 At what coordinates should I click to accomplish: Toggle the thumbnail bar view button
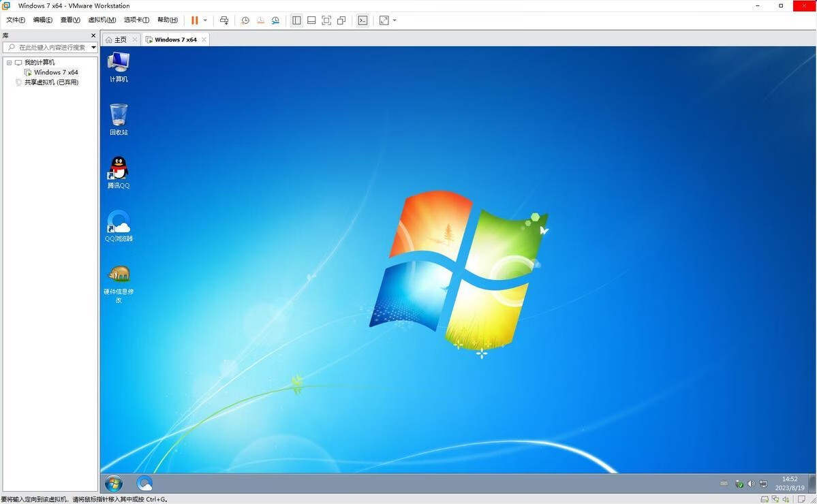[x=311, y=20]
